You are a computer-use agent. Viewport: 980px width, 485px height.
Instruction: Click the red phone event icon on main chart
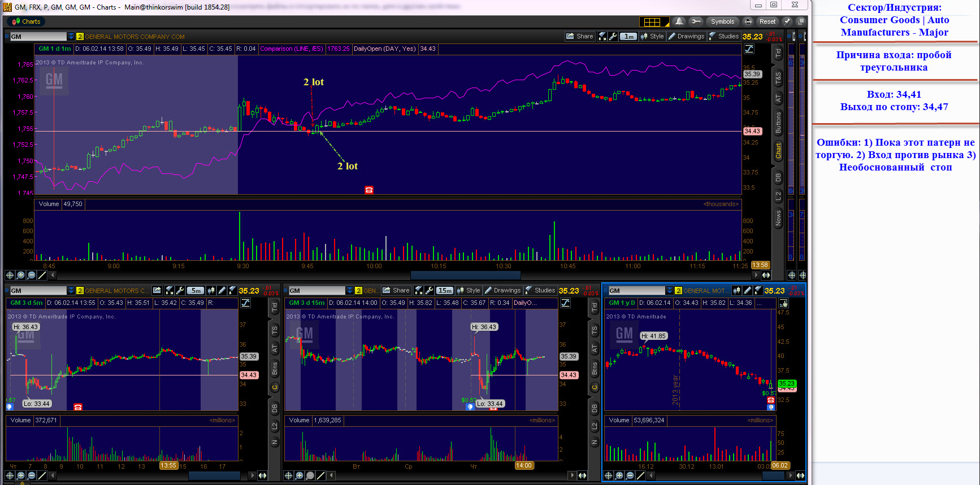(x=369, y=190)
